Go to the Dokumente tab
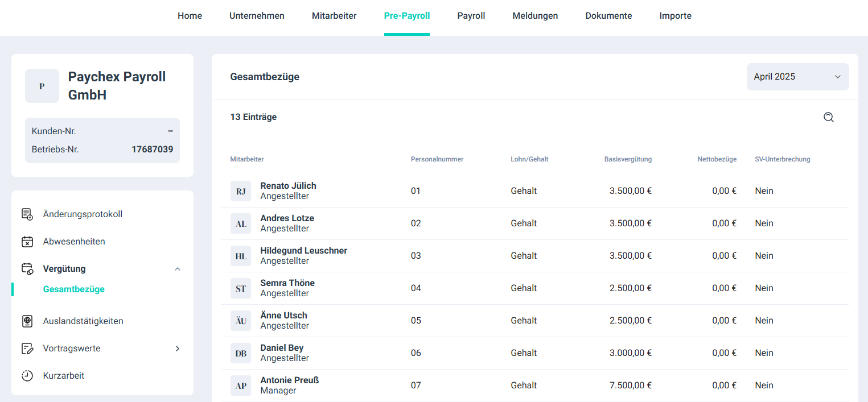868x402 pixels. coord(608,16)
